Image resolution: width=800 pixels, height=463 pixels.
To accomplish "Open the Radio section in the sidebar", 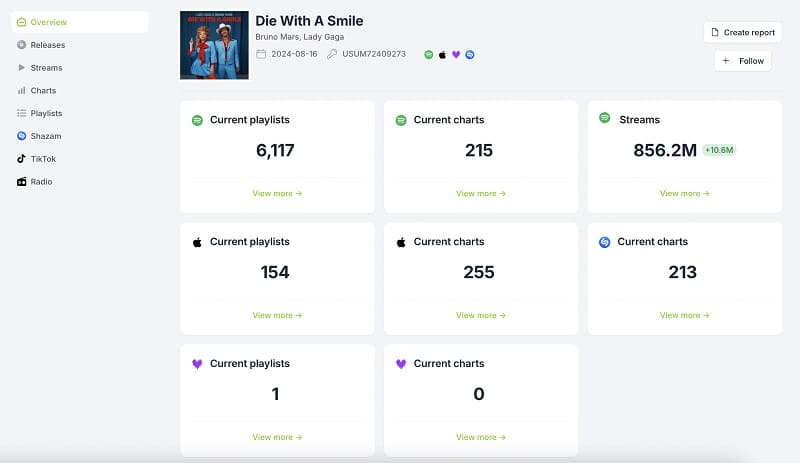I will [41, 182].
